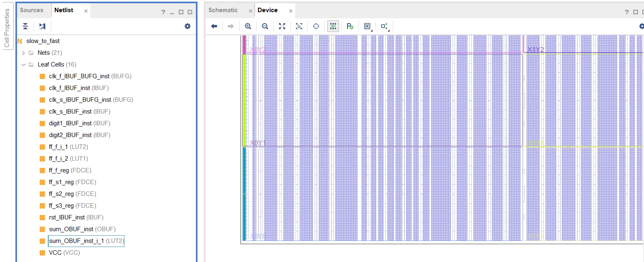Screen dimensions: 644x262
Task: Switch to the Schematic tab
Action: tap(223, 10)
